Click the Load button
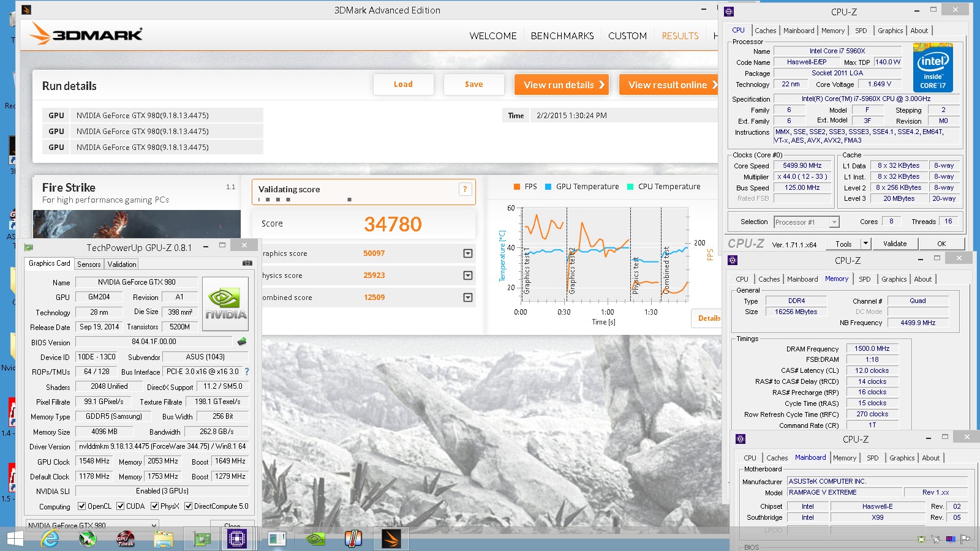The width and height of the screenshot is (980, 551). pyautogui.click(x=403, y=84)
